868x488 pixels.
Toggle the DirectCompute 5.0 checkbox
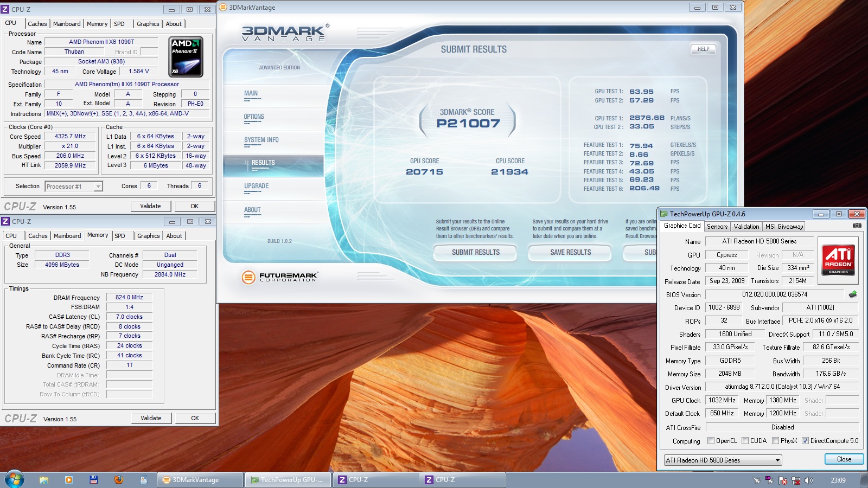(806, 441)
